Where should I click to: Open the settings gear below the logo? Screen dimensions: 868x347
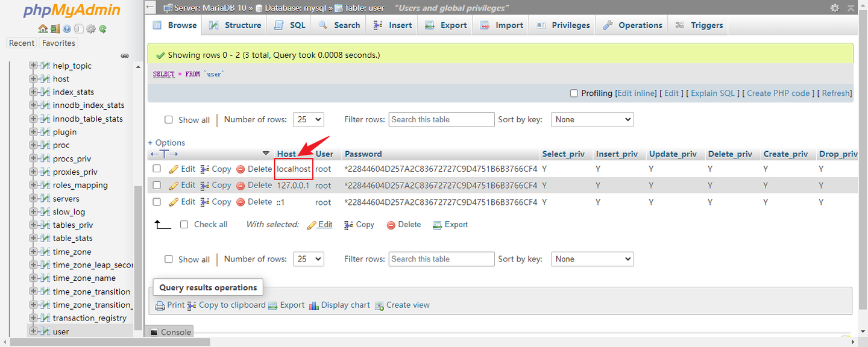(90, 29)
